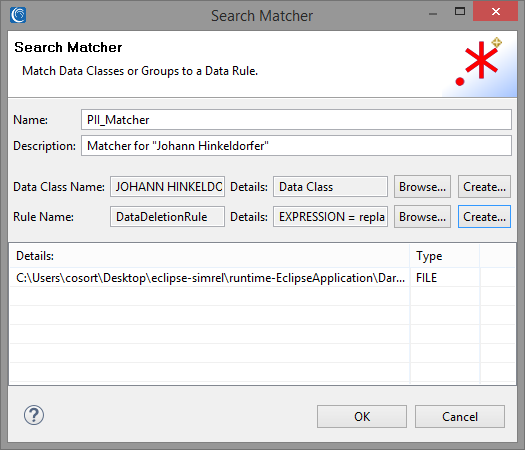Click into the Description text field

point(296,146)
